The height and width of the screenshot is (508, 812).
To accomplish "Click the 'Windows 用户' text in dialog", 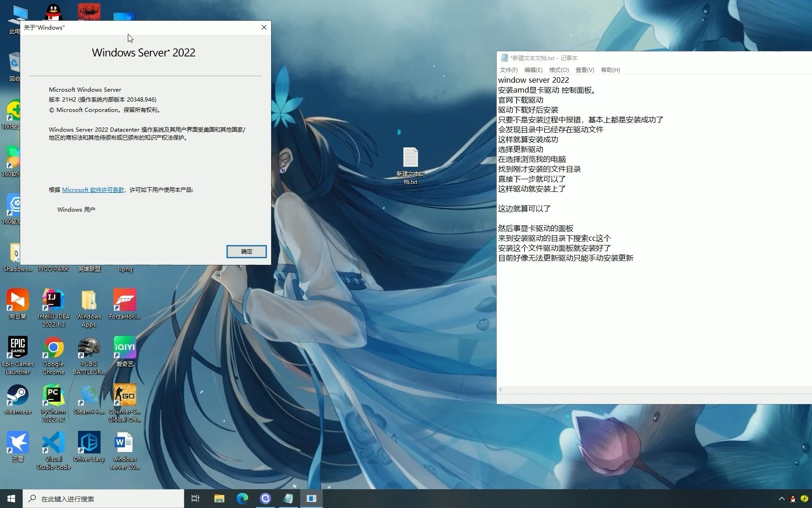I will tap(76, 209).
